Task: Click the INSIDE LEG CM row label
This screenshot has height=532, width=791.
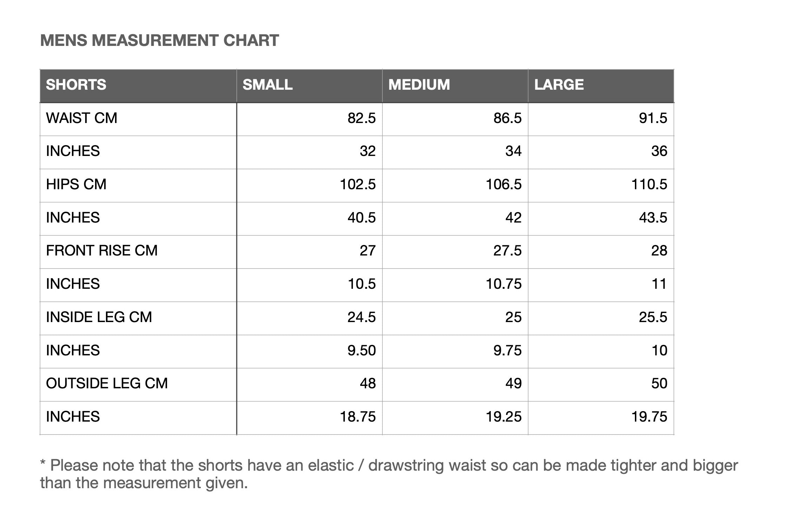Action: pyautogui.click(x=99, y=317)
